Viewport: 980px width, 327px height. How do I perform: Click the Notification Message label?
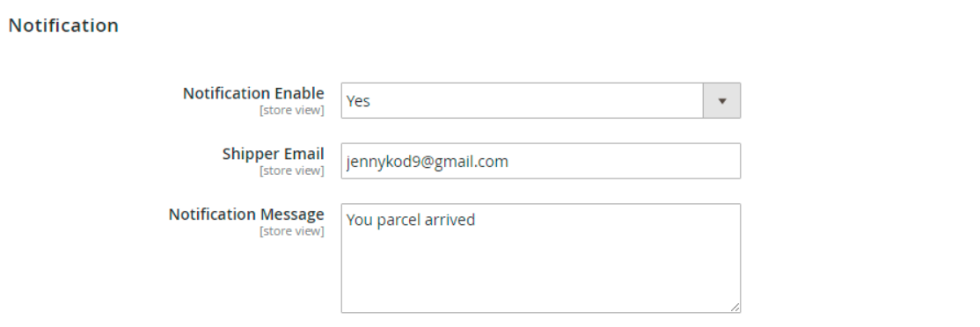(x=246, y=214)
